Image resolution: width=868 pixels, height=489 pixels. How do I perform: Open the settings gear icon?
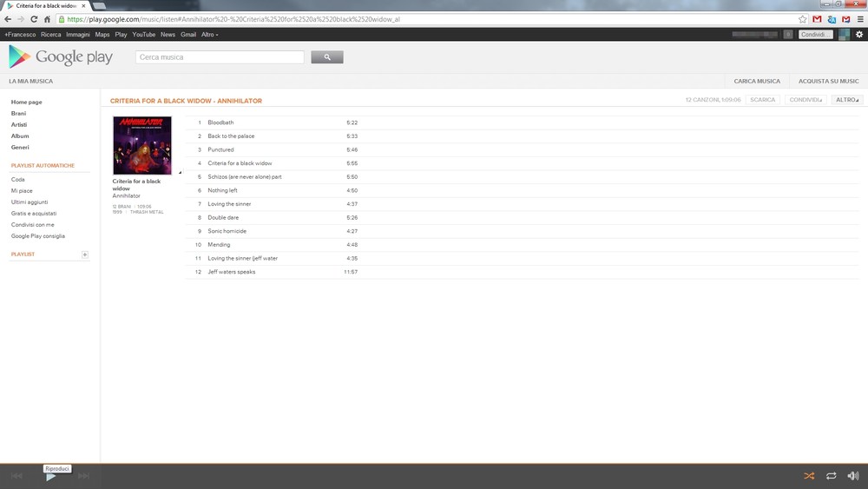[858, 35]
